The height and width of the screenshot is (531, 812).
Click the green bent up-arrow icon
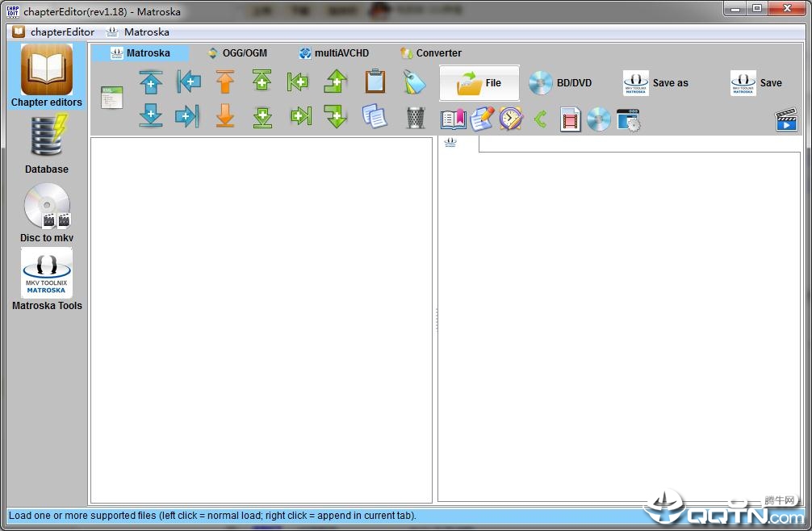pyautogui.click(x=336, y=82)
